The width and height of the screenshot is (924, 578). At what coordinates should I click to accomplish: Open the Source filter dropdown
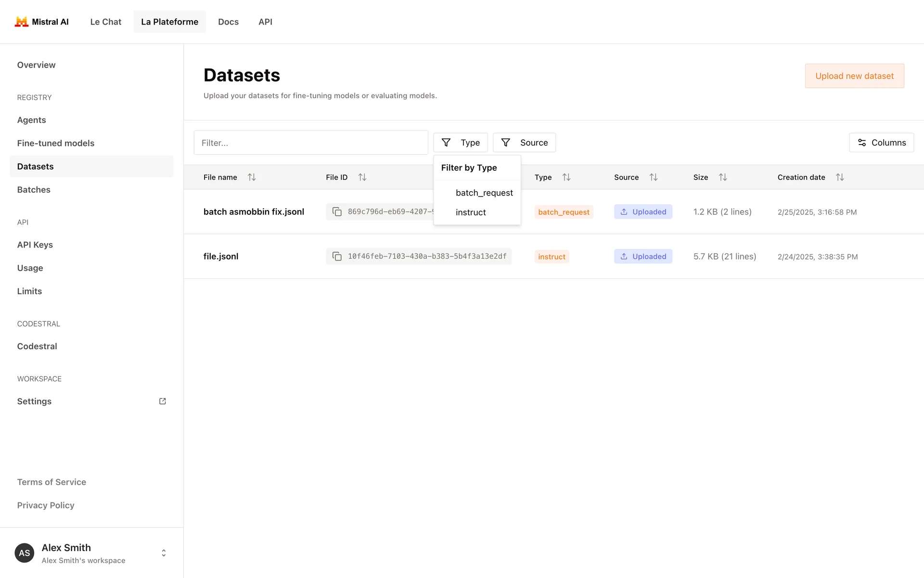click(524, 143)
